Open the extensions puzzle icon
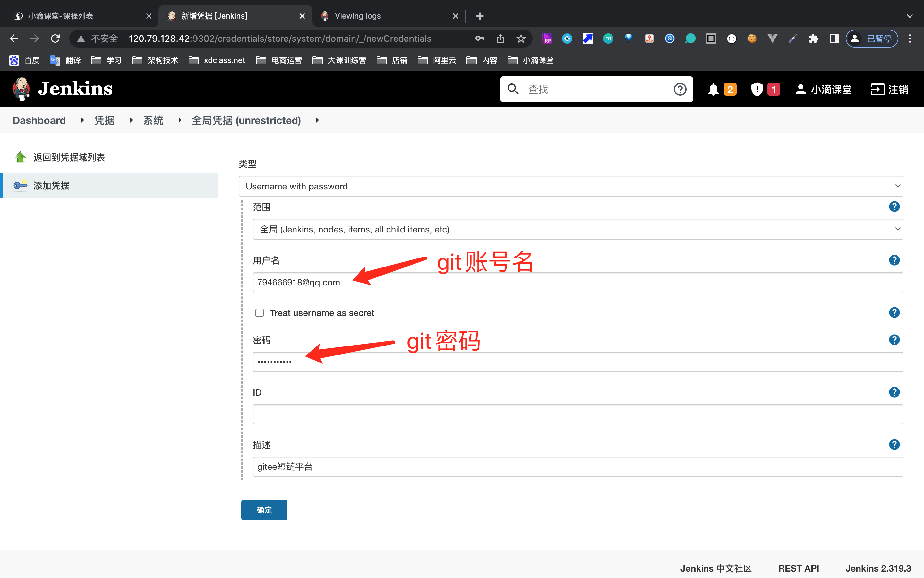This screenshot has width=924, height=578. (814, 39)
